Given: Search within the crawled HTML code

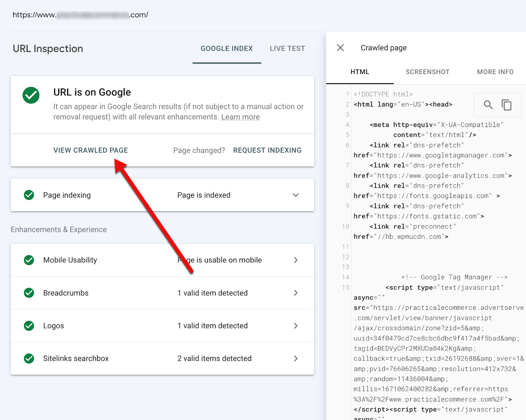Looking at the screenshot, I should pyautogui.click(x=488, y=105).
